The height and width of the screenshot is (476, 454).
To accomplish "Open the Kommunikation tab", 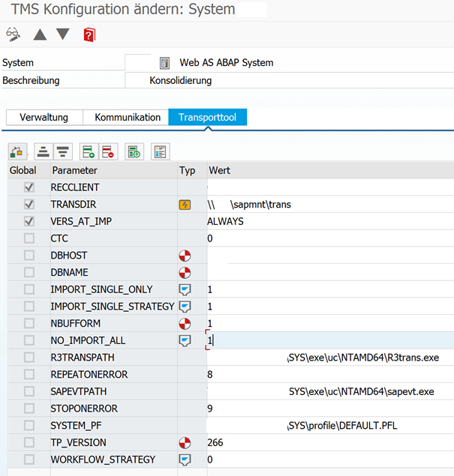I will [x=127, y=118].
